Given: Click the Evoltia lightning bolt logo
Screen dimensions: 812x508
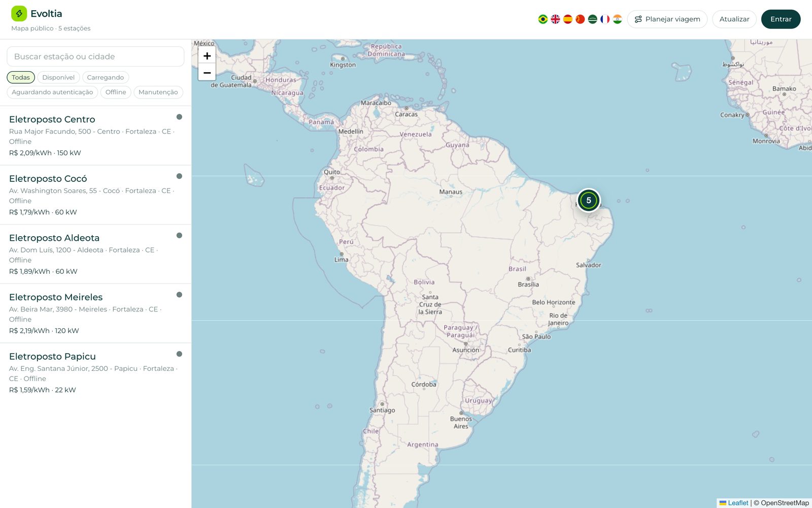Looking at the screenshot, I should [19, 14].
